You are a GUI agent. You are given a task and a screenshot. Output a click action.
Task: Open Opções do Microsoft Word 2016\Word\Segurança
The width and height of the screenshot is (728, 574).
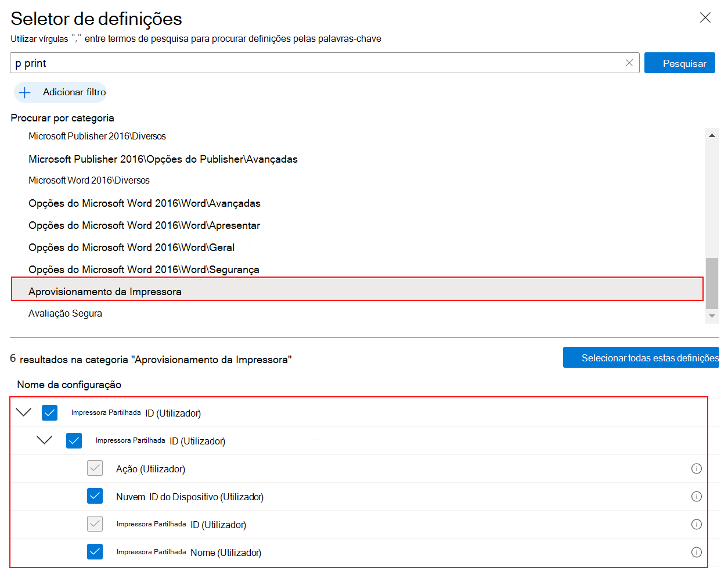(144, 270)
